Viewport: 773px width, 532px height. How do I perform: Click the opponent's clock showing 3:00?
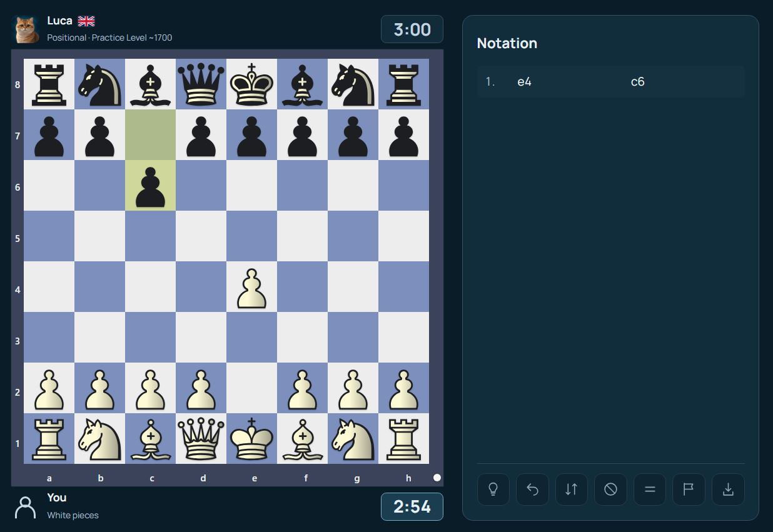coord(412,29)
